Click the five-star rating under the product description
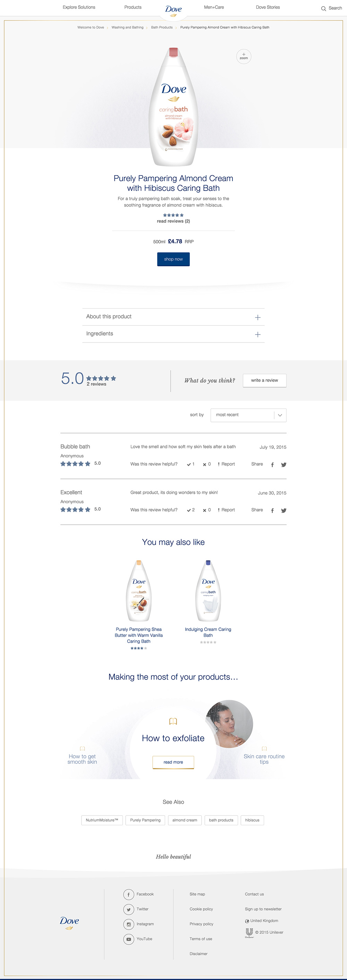The height and width of the screenshot is (980, 347). pos(173,215)
